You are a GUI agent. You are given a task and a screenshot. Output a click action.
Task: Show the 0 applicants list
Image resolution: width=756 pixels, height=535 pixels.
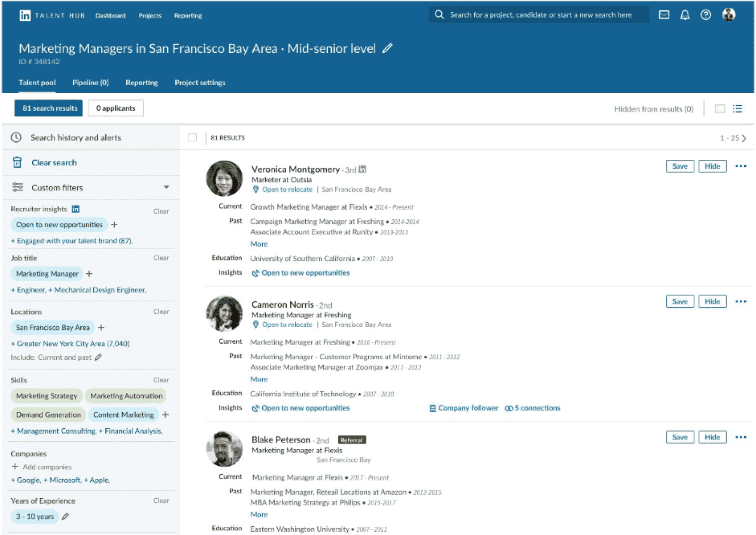116,108
